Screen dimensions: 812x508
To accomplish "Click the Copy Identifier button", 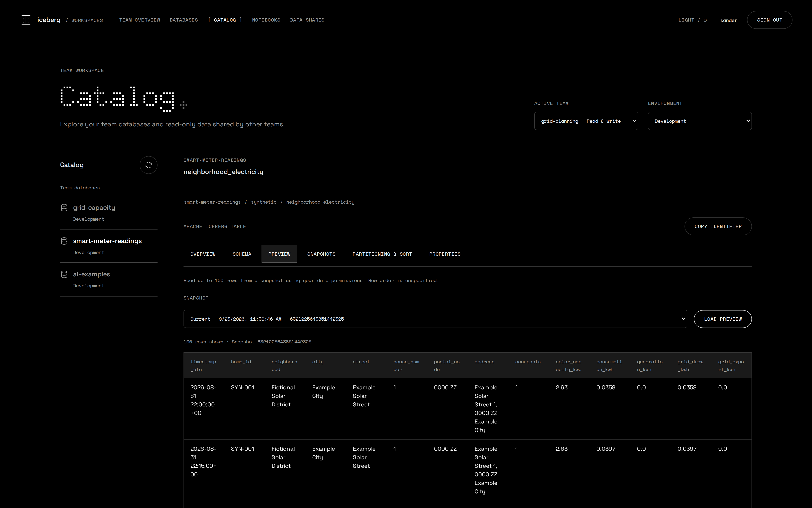I will (x=718, y=226).
